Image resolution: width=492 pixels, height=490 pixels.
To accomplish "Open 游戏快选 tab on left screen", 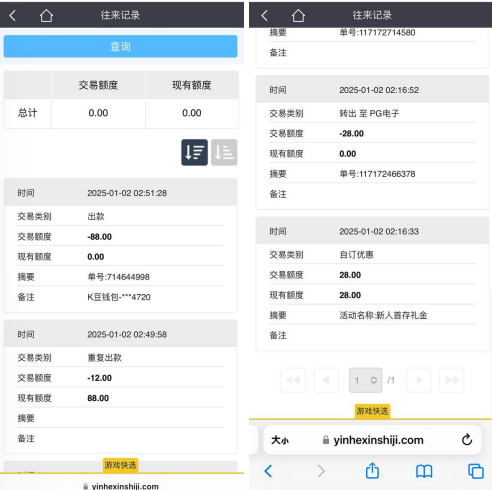I will coord(120,465).
